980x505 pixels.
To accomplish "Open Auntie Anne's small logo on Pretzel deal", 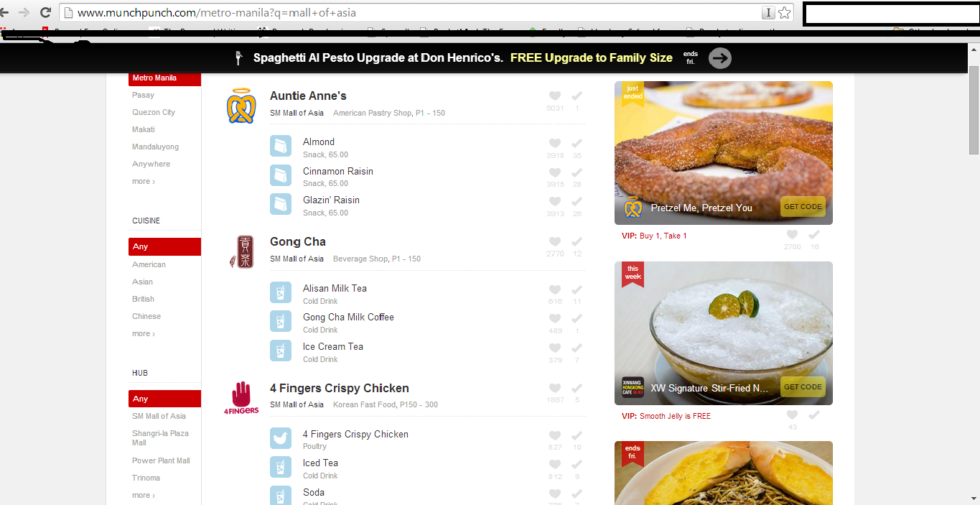I will point(633,208).
